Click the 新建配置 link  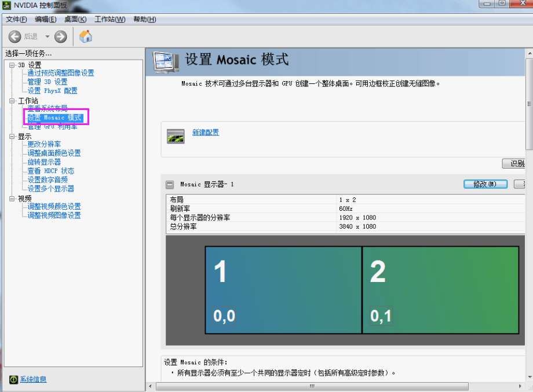[x=206, y=133]
